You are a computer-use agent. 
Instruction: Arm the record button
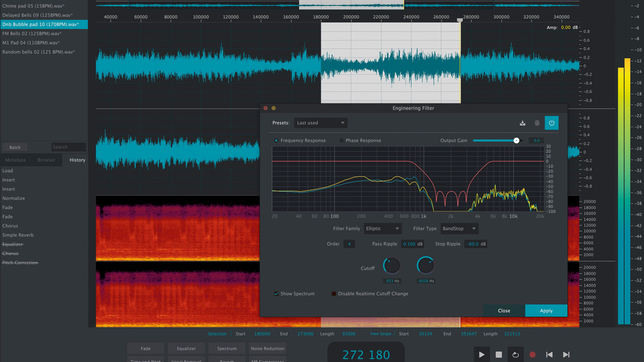click(x=532, y=354)
